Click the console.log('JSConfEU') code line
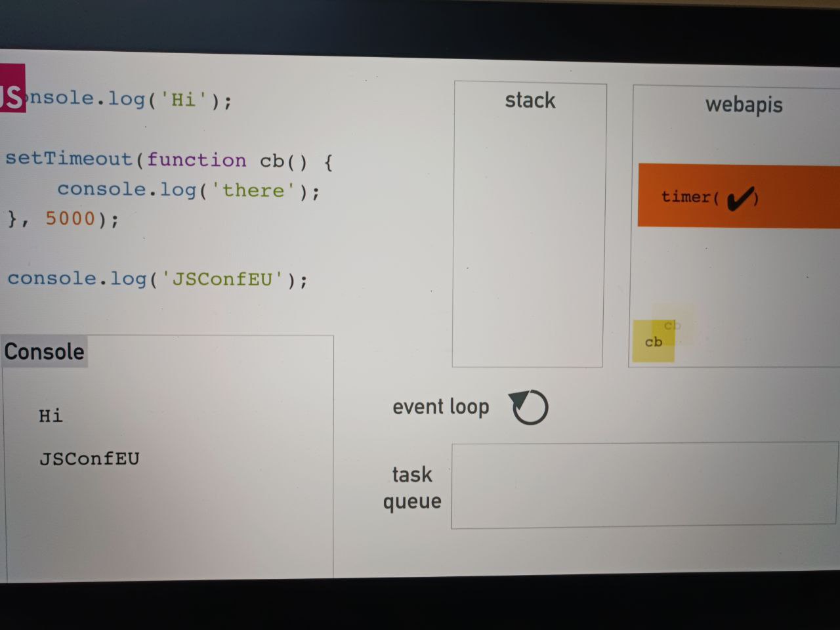The height and width of the screenshot is (630, 840). pyautogui.click(x=157, y=280)
